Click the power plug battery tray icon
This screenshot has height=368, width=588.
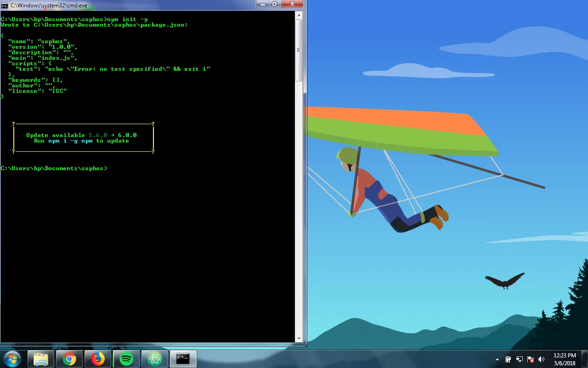(509, 359)
